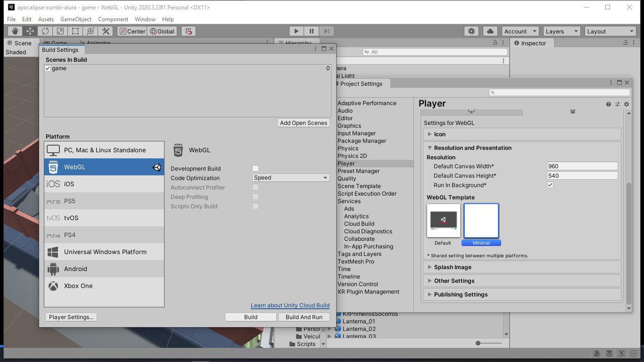Open the Code Optimization dropdown
Screen dimensions: 644x362
291,178
